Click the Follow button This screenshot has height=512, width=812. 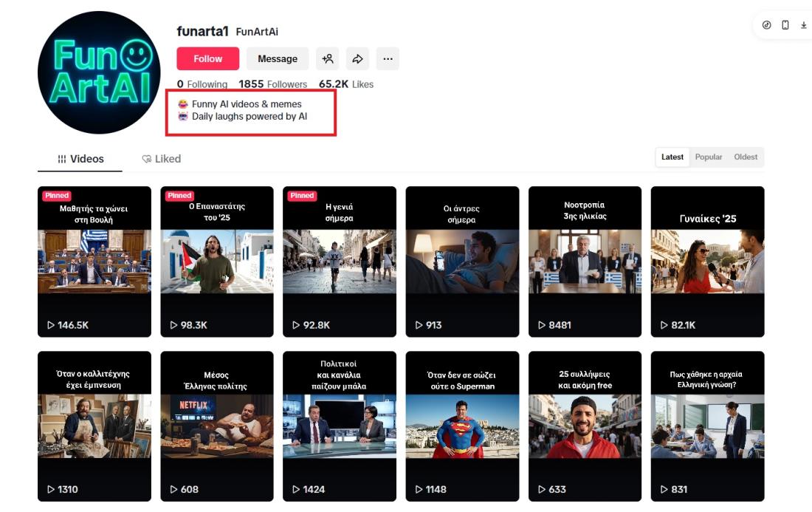pyautogui.click(x=207, y=59)
